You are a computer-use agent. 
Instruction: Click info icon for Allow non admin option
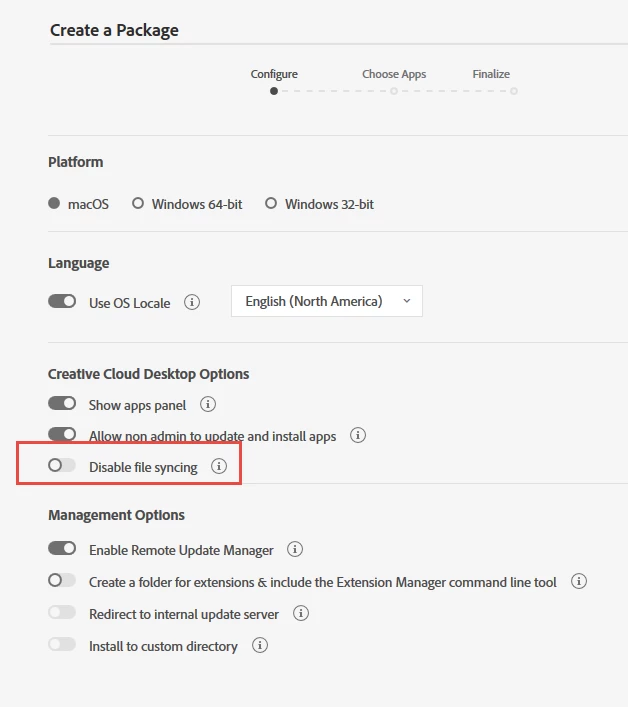pos(358,435)
